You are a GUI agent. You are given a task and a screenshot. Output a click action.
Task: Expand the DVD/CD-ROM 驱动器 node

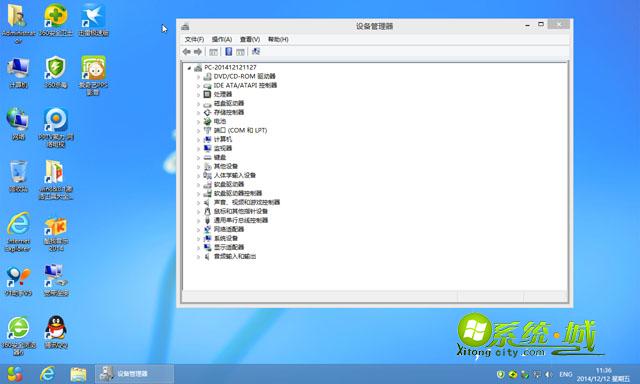[198, 77]
